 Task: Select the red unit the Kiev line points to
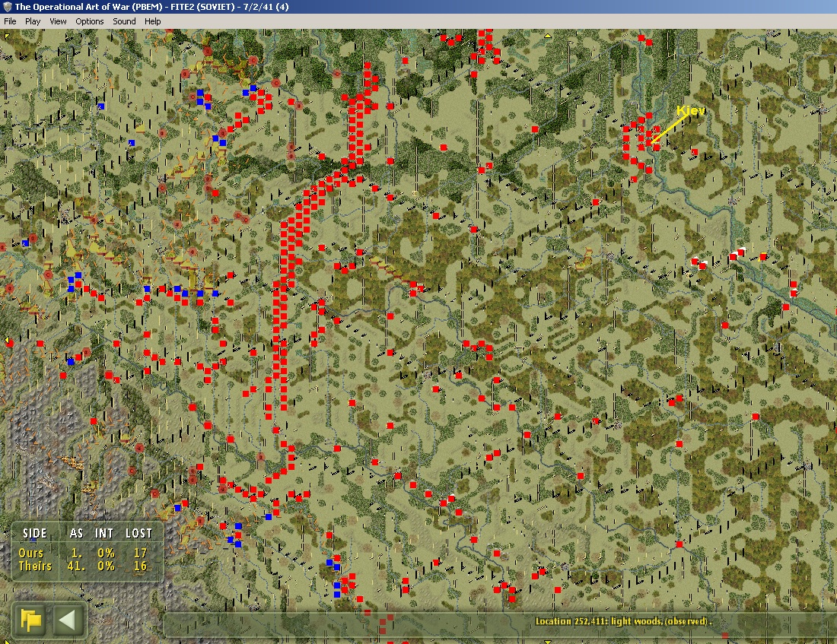click(649, 142)
